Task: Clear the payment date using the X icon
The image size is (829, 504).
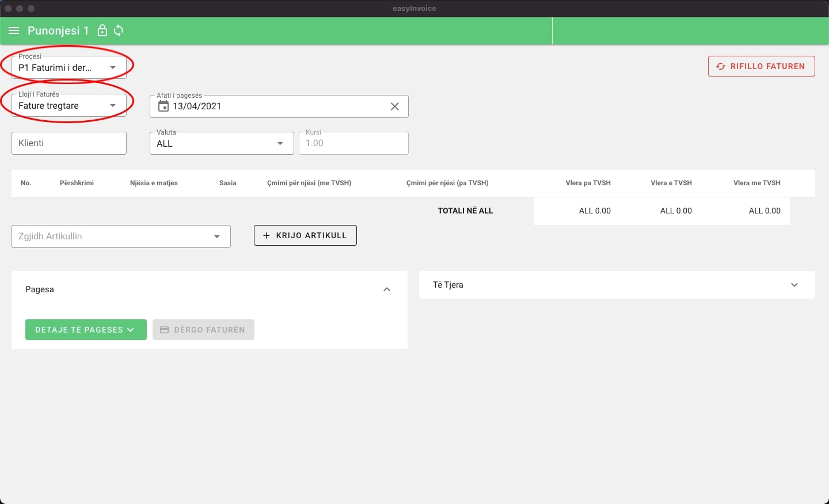Action: (x=394, y=106)
